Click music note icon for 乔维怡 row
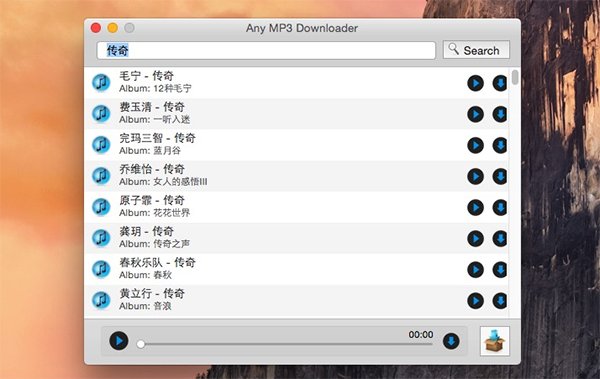Screen dimensions: 600x379 point(101,176)
